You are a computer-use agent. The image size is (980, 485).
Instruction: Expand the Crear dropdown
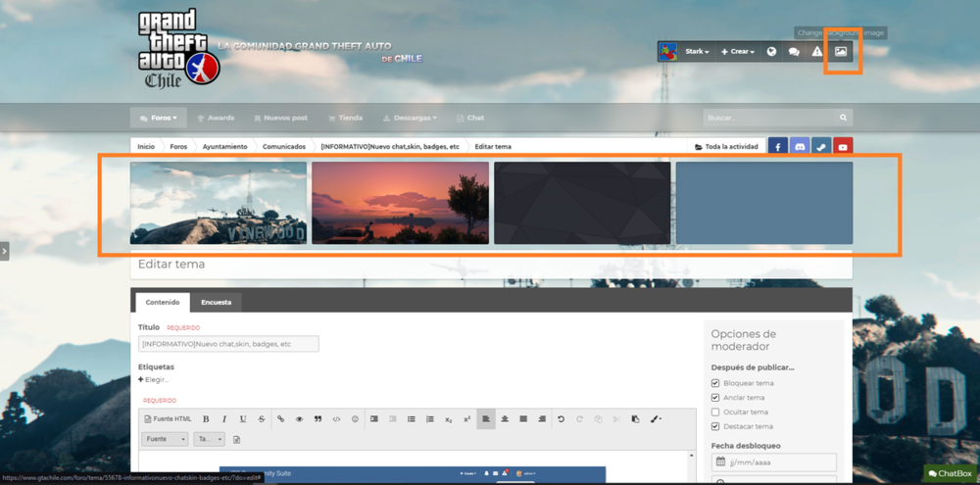tap(738, 51)
